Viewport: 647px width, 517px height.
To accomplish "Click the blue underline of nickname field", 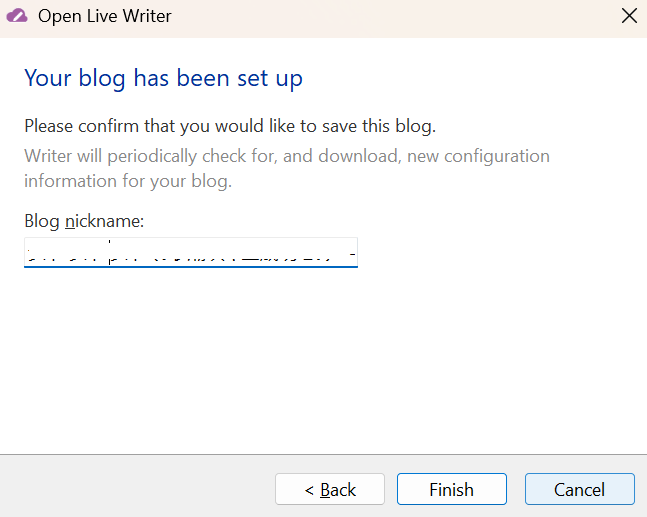I will 190,266.
